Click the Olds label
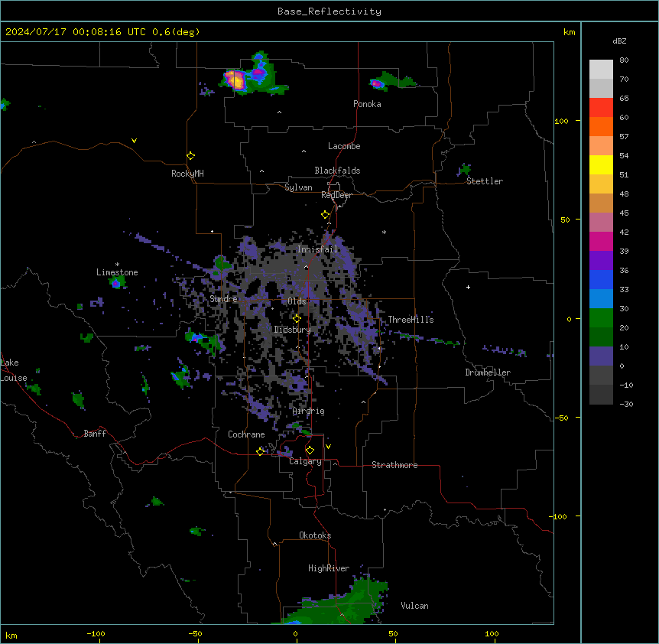Screen dimensions: 659x644 click(297, 301)
